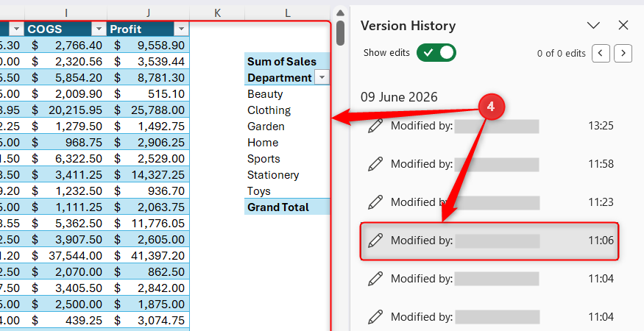This screenshot has height=331, width=644.
Task: Close the Version History pane
Action: click(x=623, y=26)
